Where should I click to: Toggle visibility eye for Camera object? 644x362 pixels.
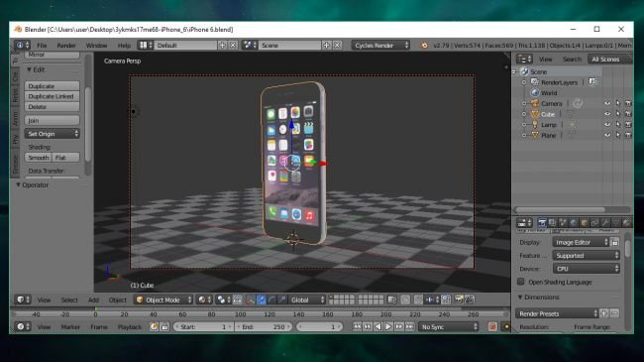point(607,104)
